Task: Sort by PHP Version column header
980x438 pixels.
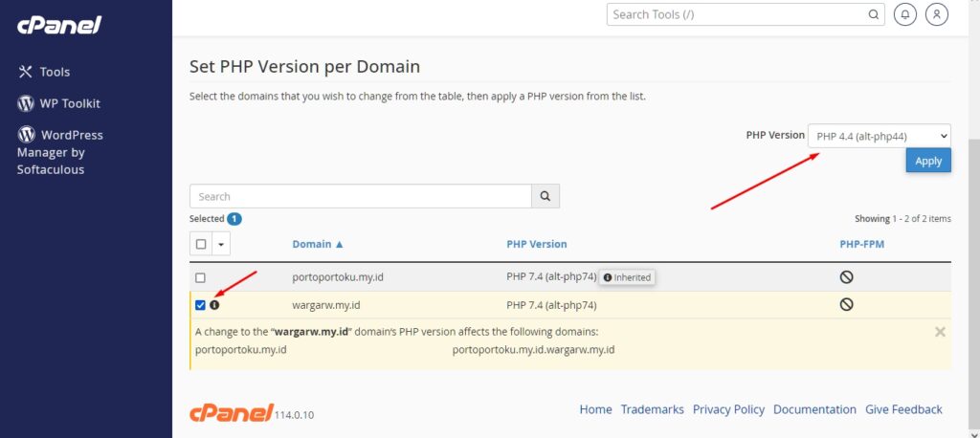Action: pos(537,244)
